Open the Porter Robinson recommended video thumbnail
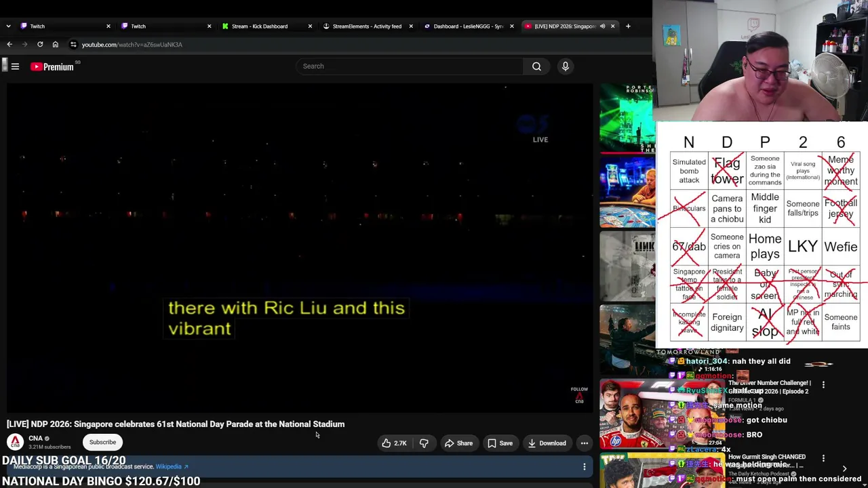Viewport: 868px width, 488px height. click(627, 117)
